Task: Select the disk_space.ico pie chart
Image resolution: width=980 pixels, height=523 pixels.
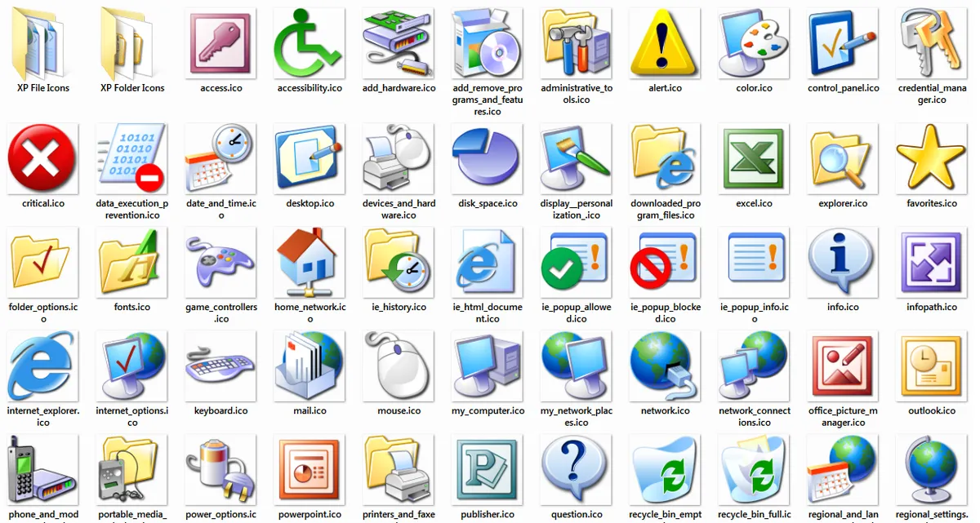Action: 488,159
